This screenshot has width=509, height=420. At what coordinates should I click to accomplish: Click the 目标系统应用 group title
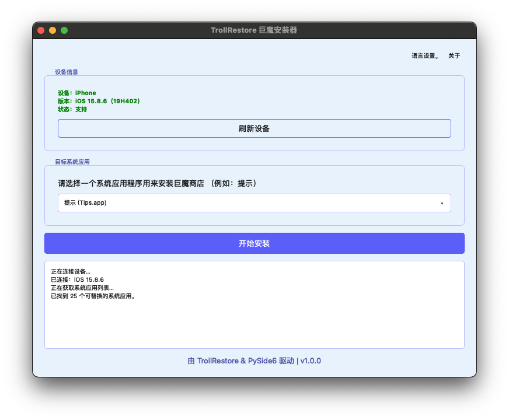[72, 162]
